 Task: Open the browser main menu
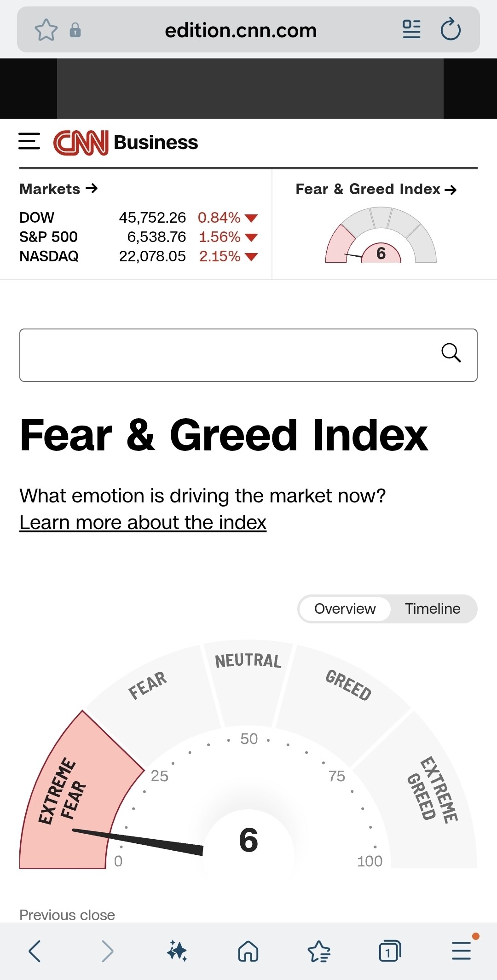click(461, 951)
